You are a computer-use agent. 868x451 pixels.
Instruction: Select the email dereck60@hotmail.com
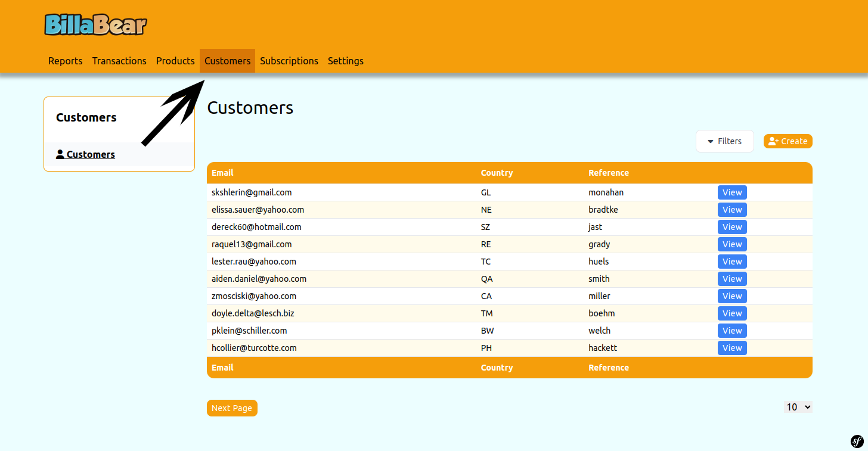256,227
